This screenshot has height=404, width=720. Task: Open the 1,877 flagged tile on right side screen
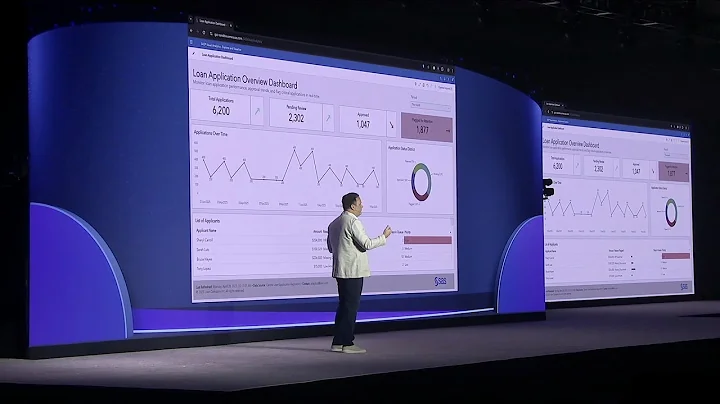coord(673,172)
